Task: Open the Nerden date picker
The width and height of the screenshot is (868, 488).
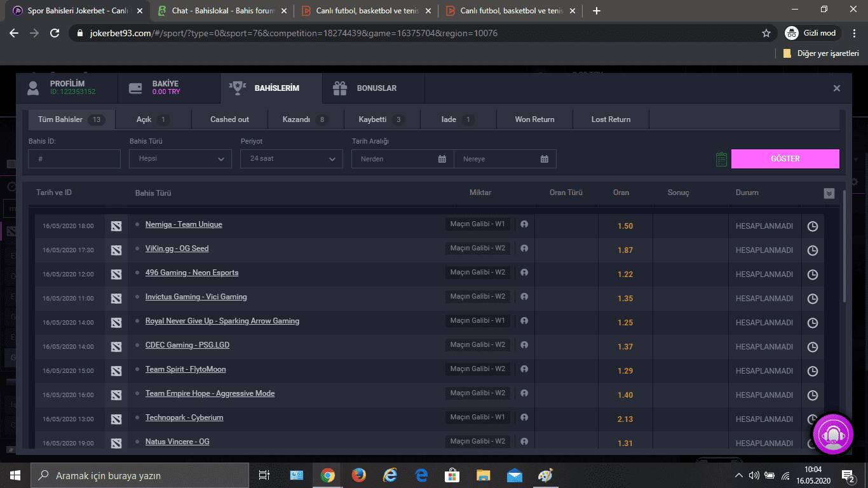Action: 403,159
